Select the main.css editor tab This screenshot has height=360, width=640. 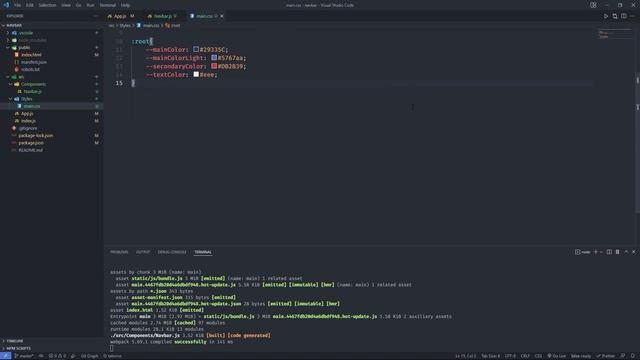coord(204,16)
